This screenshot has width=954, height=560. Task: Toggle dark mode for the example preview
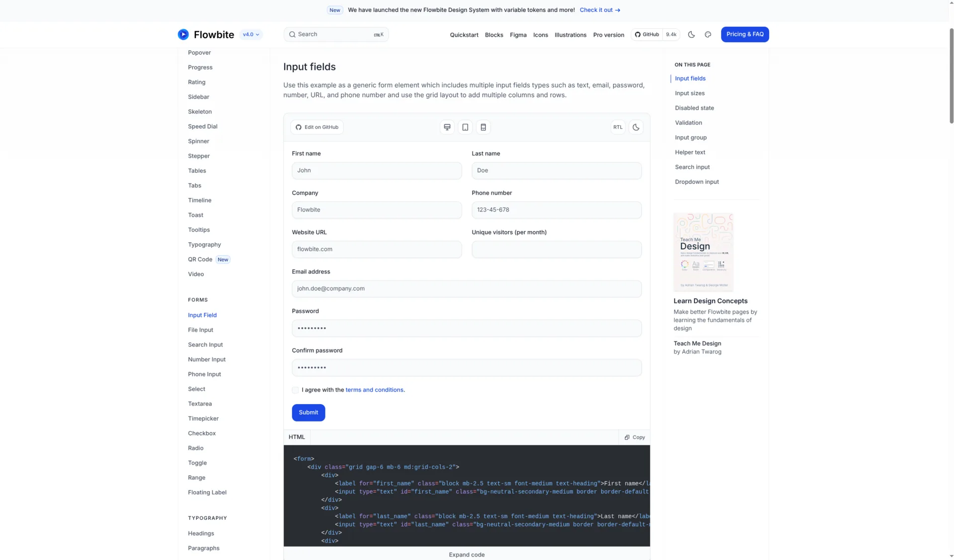(x=636, y=127)
